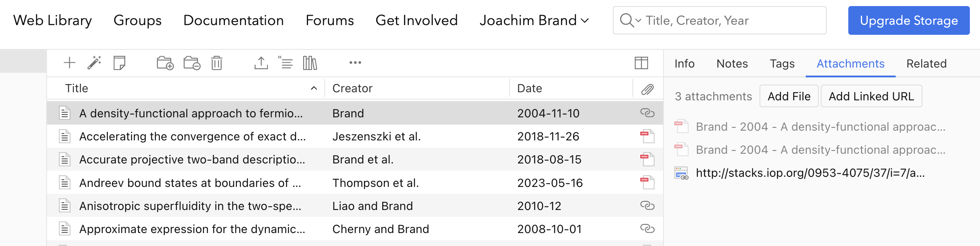This screenshot has width=980, height=246.
Task: Click the Add to Collection folder icon
Action: click(165, 63)
